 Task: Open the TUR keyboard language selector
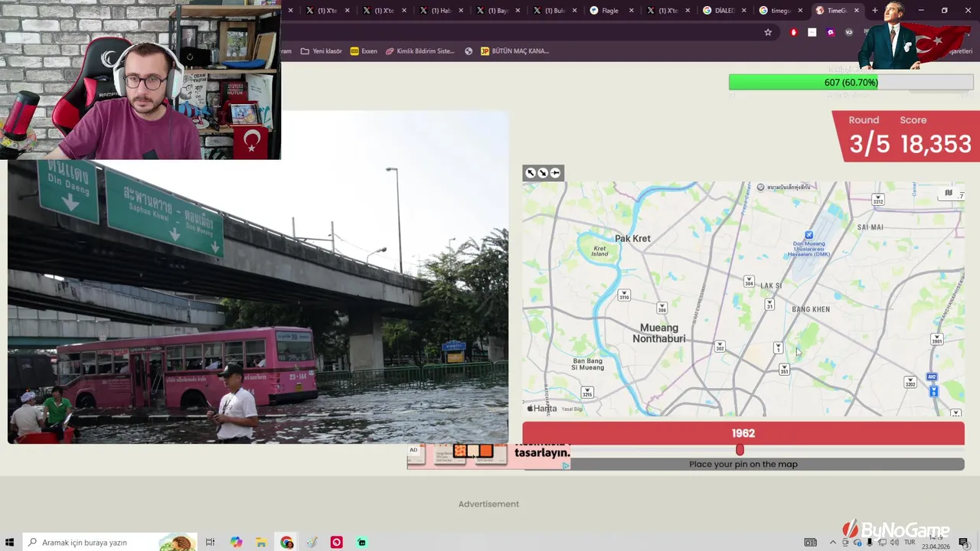click(x=910, y=543)
